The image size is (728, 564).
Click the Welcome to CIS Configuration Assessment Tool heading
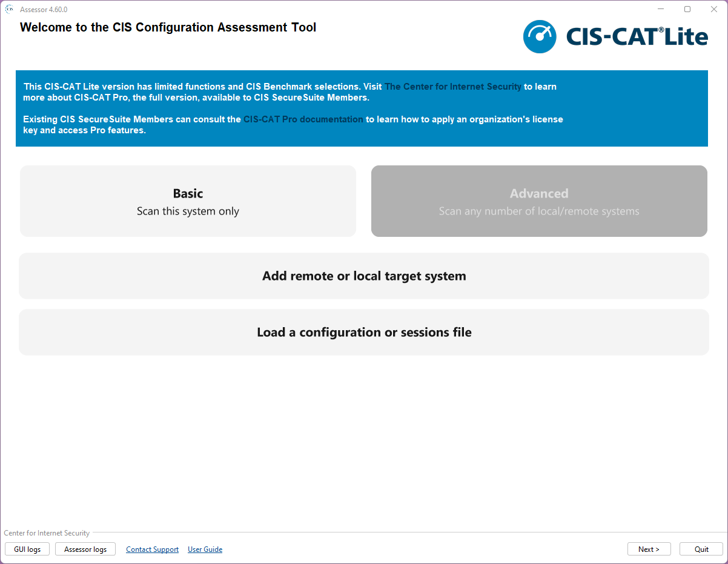coord(168,27)
